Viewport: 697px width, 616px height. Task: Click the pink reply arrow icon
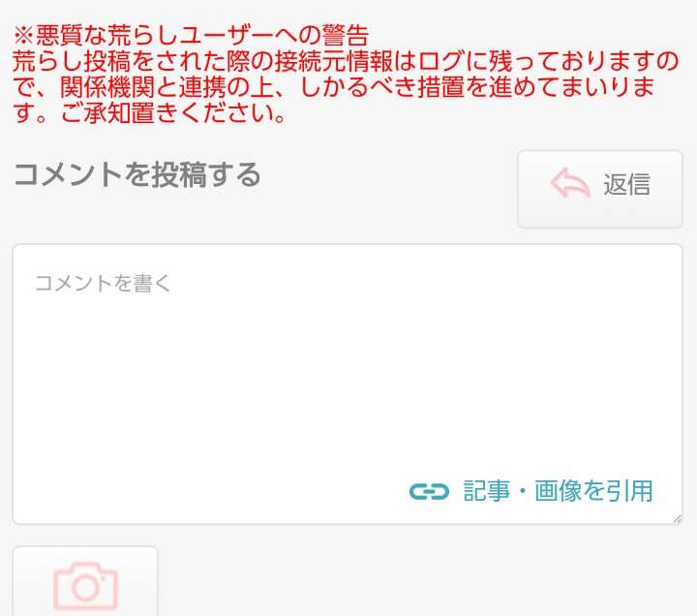(570, 183)
